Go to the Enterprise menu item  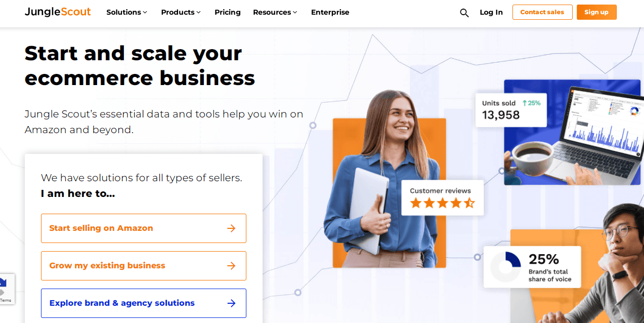pyautogui.click(x=330, y=12)
